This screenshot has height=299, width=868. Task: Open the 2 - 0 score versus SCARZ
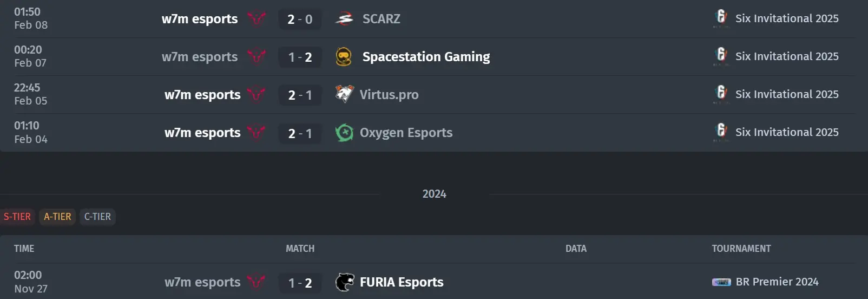point(300,19)
